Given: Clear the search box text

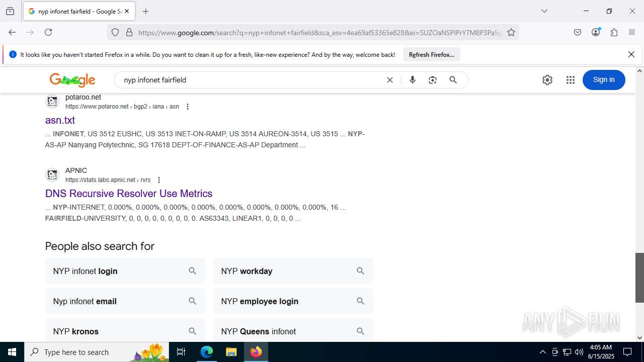Looking at the screenshot, I should click(390, 80).
